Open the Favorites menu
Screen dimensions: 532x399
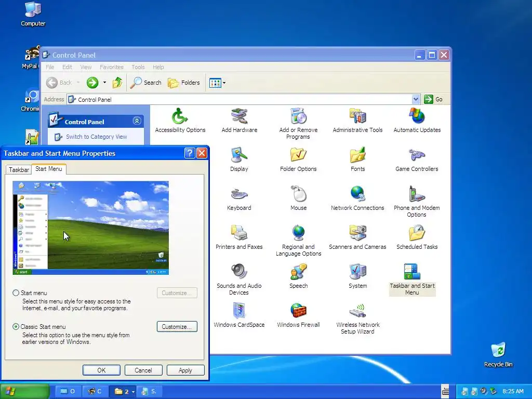(x=111, y=67)
